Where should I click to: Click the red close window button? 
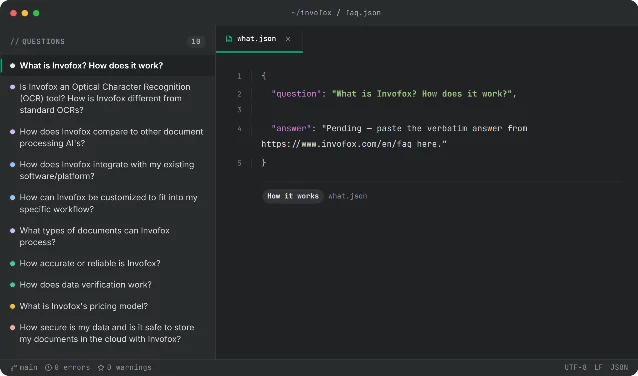pos(13,13)
